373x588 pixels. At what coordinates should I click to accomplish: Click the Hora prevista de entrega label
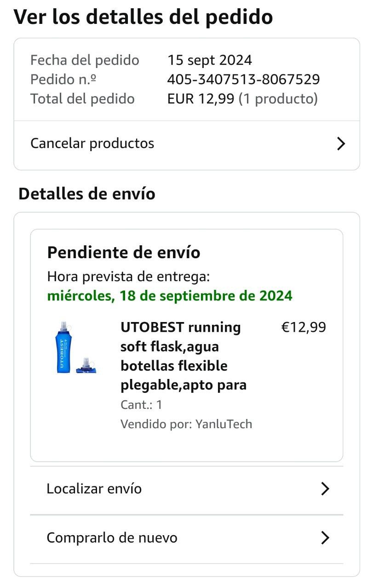(x=129, y=277)
